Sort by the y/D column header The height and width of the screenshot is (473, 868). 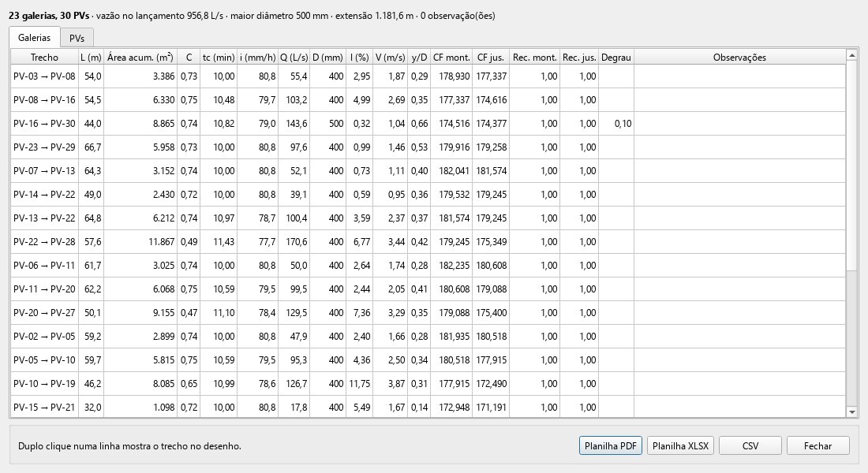(419, 57)
